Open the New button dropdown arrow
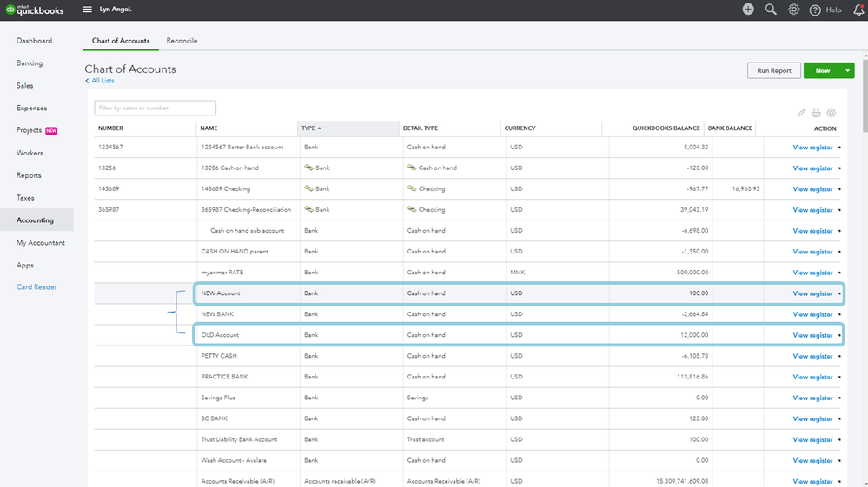 click(x=847, y=70)
